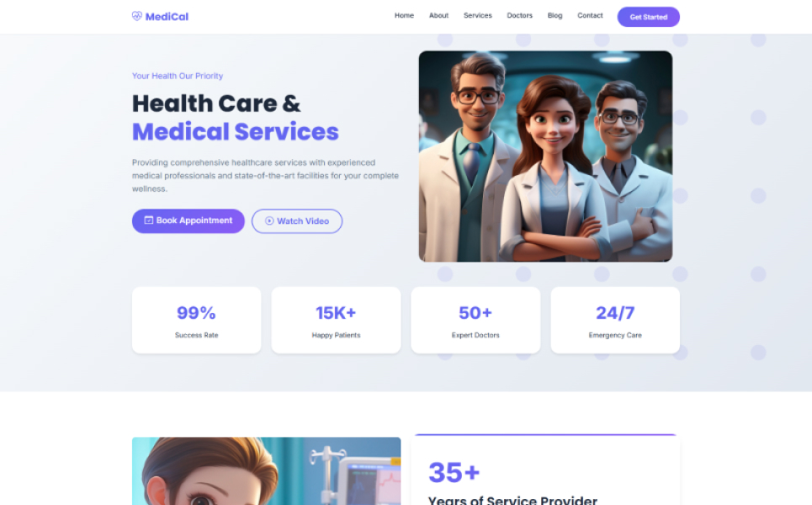Click the MediCal heart logo icon

tap(136, 16)
